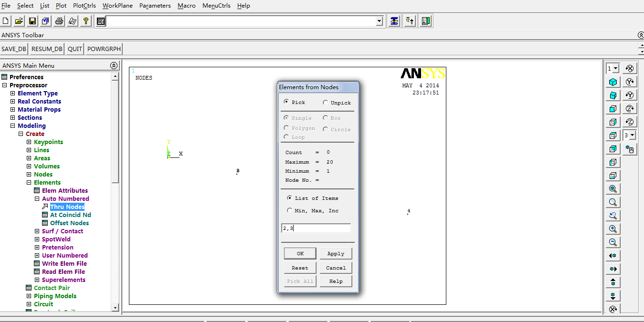Click the printer icon in the toolbar

coord(59,21)
